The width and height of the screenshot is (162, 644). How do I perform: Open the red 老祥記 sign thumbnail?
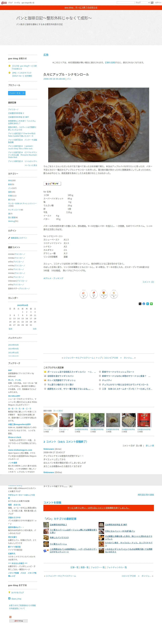click(x=144, y=420)
